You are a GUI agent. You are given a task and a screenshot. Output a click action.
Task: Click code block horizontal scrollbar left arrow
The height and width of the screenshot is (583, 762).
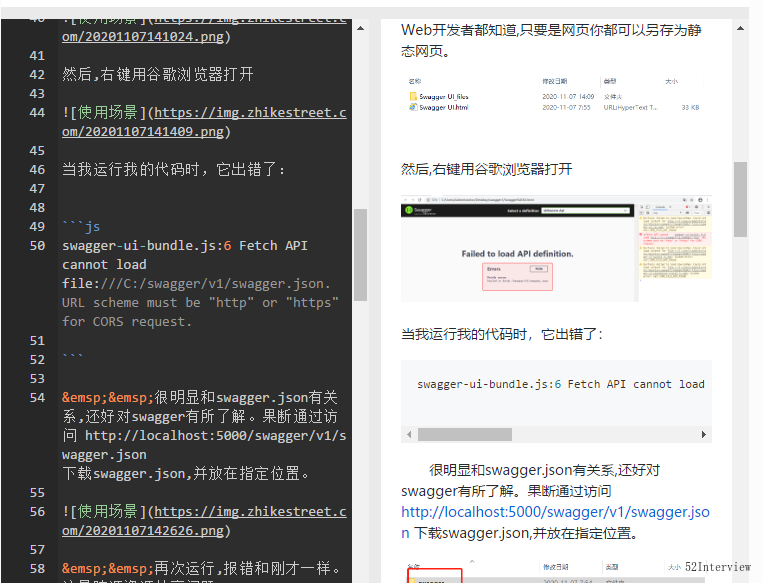[x=409, y=434]
